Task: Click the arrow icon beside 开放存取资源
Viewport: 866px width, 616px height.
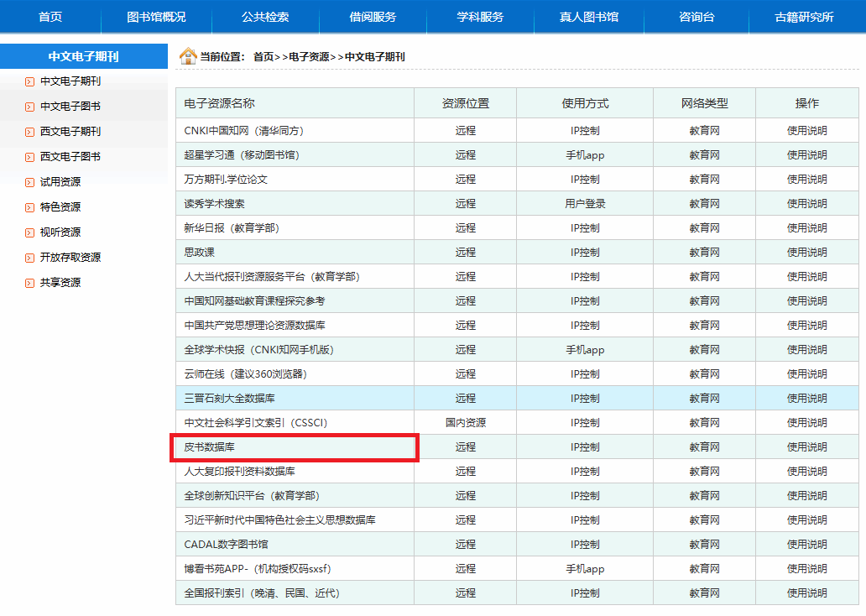Action: coord(30,258)
